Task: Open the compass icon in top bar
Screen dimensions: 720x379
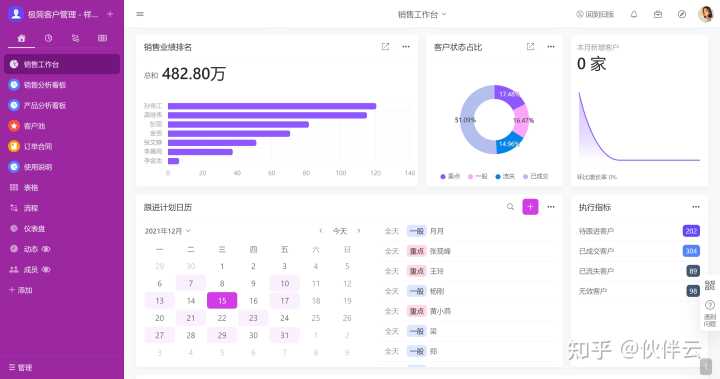Action: coord(682,14)
